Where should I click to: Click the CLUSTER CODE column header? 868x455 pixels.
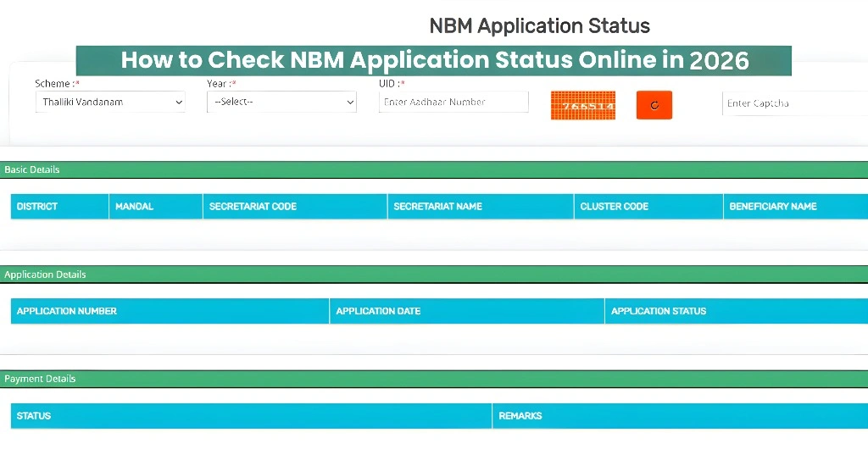point(648,207)
